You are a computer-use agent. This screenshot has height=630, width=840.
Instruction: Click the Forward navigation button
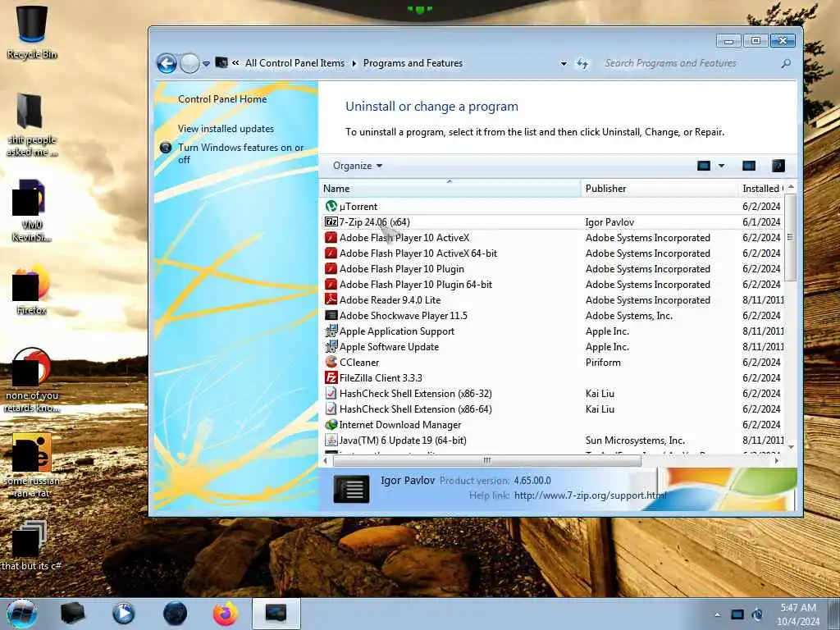coord(189,64)
